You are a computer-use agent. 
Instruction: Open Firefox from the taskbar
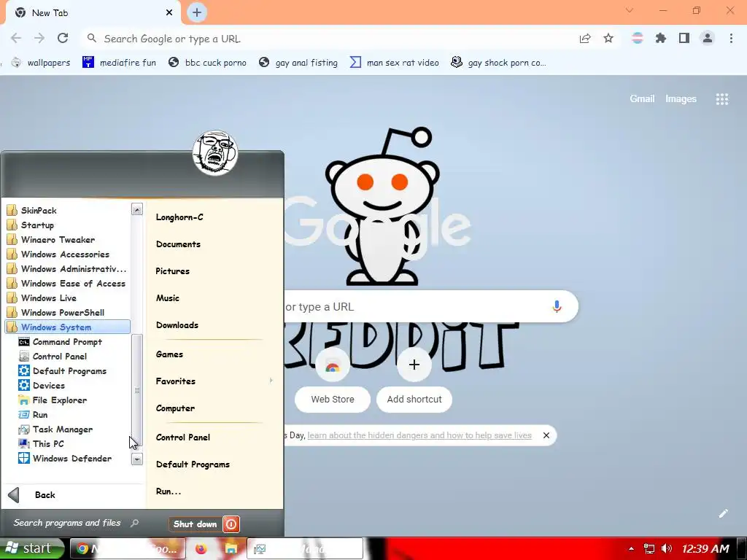point(201,549)
